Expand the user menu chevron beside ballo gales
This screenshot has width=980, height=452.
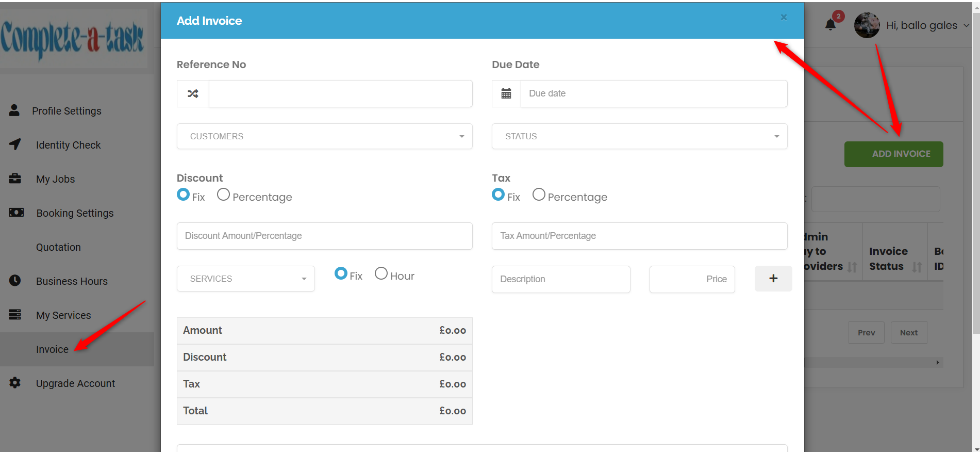click(x=967, y=25)
